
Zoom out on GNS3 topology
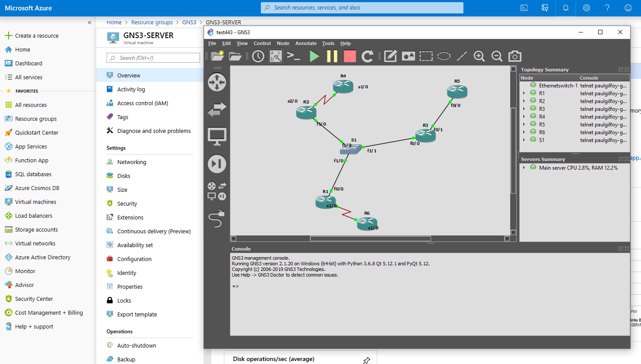(497, 56)
